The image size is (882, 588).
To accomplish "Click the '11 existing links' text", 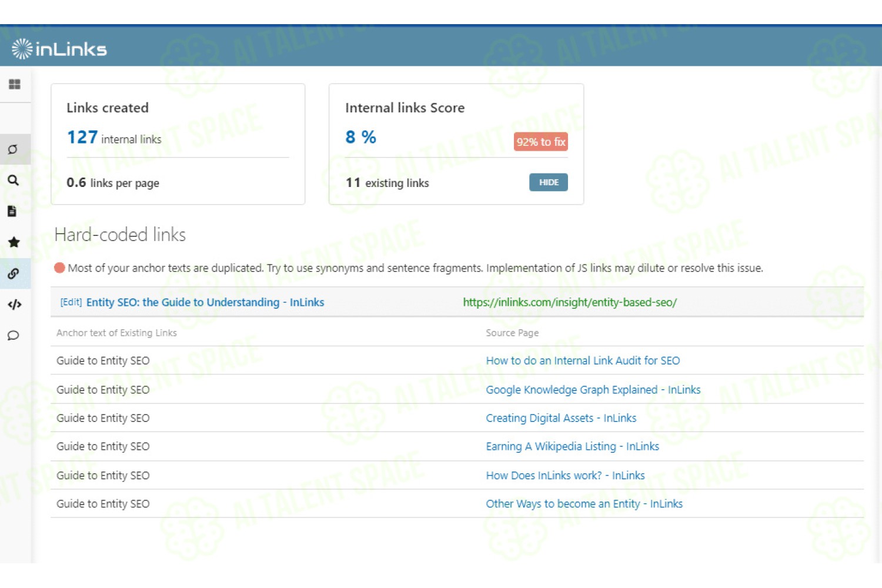I will 387,183.
